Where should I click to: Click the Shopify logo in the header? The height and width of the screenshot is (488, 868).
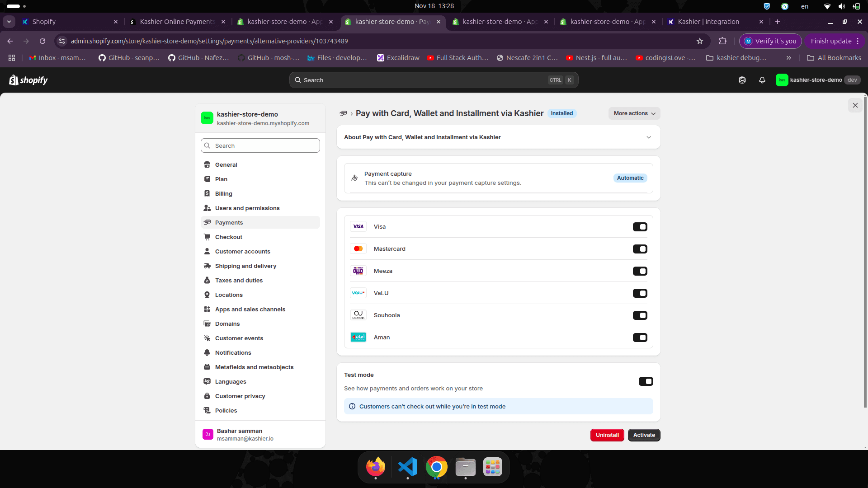pyautogui.click(x=28, y=80)
